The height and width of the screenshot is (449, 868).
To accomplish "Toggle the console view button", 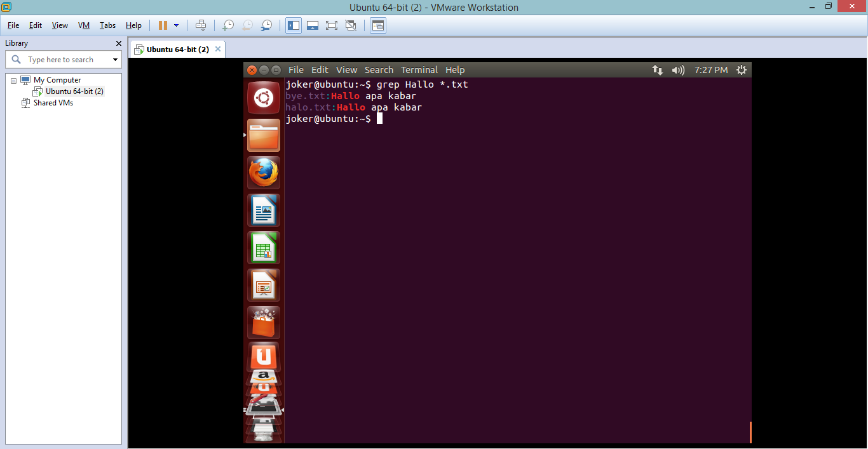I will (378, 25).
